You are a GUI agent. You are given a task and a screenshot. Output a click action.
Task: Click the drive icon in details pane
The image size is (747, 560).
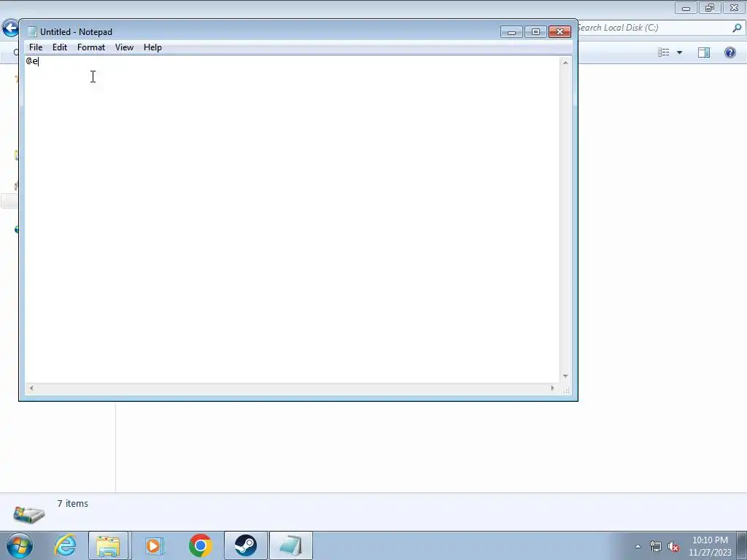click(29, 514)
